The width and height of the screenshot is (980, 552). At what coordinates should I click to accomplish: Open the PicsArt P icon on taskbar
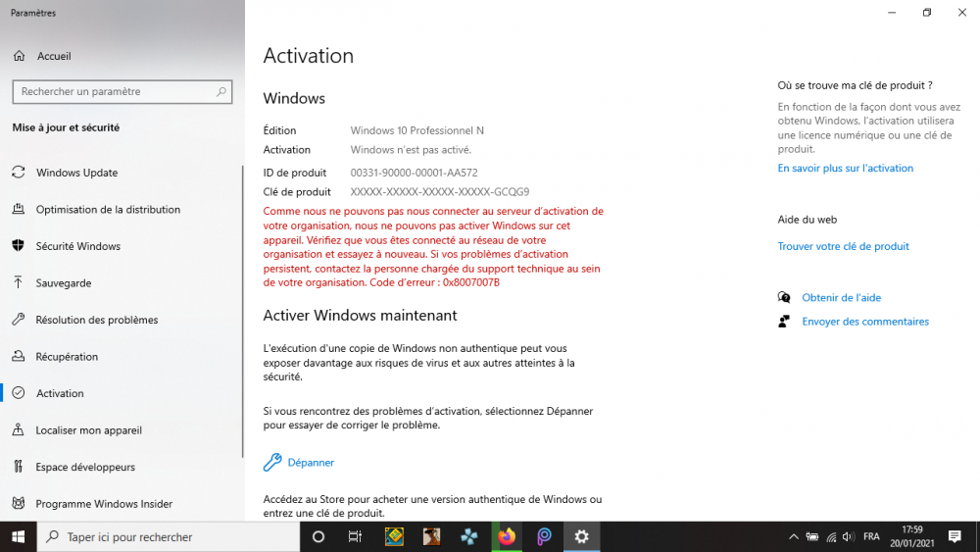tap(544, 537)
